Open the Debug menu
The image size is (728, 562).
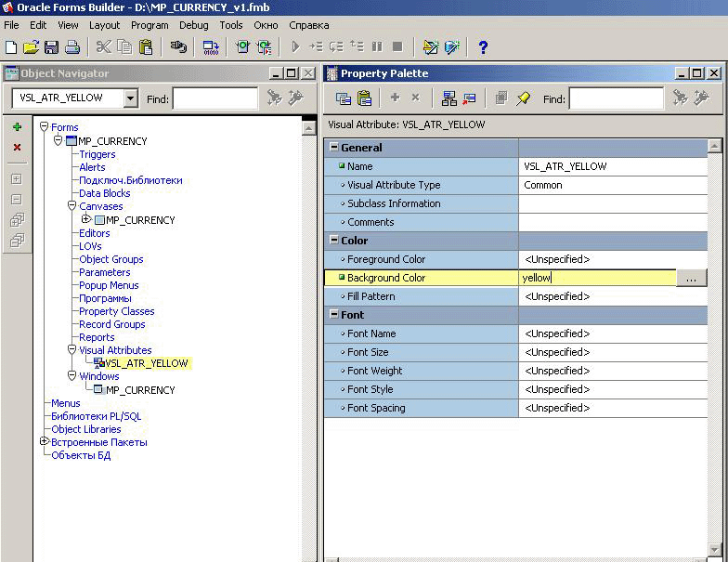click(193, 25)
